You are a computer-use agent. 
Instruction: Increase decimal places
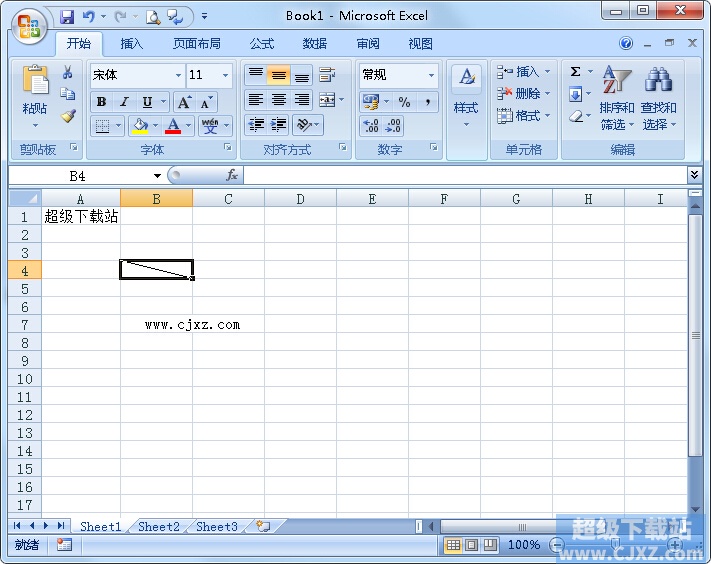[x=371, y=126]
